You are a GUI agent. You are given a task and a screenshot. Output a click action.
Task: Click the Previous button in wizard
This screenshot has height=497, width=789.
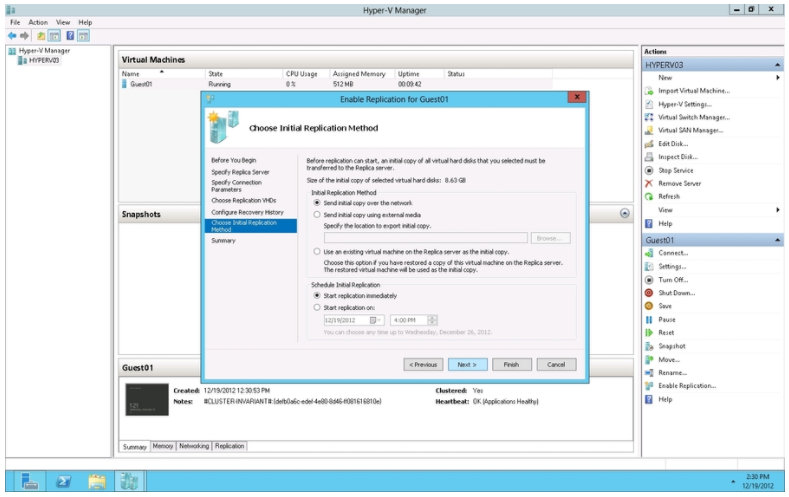pyautogui.click(x=423, y=364)
